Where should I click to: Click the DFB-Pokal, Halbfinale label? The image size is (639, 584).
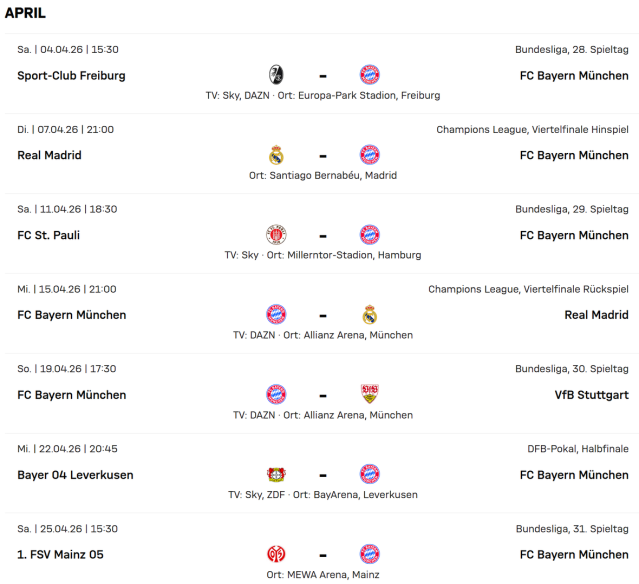tap(577, 449)
